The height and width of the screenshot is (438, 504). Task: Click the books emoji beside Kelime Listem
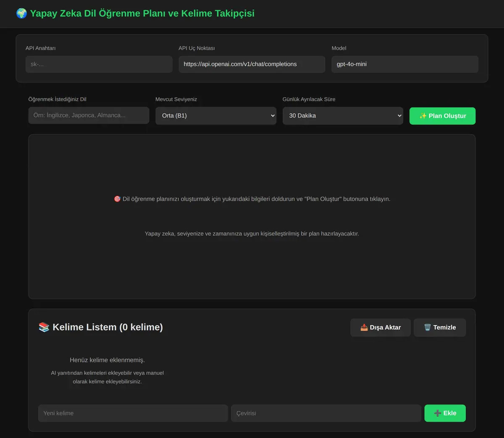[x=44, y=327]
